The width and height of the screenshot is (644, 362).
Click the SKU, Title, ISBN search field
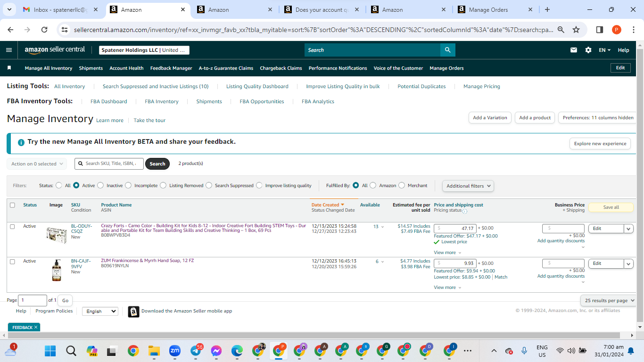click(109, 164)
